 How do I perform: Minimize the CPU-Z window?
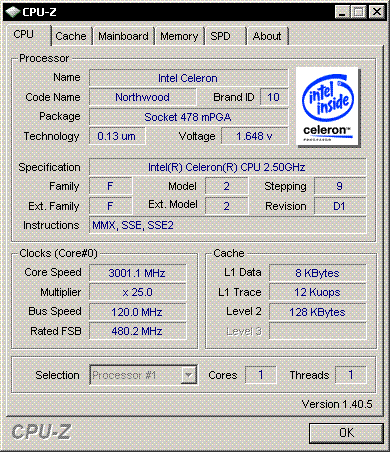point(342,12)
